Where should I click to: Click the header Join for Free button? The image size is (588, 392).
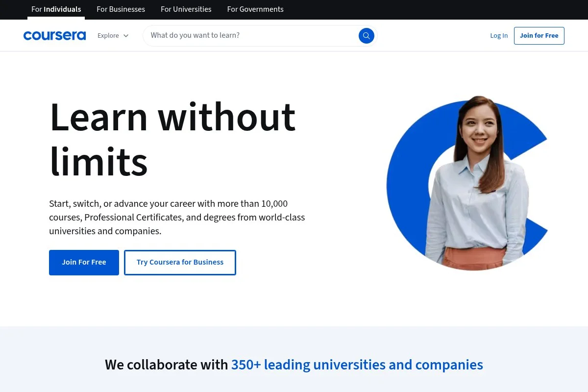click(539, 35)
